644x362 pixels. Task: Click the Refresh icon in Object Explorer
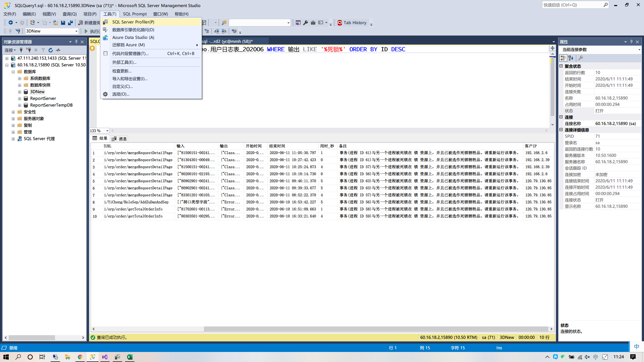(51, 50)
